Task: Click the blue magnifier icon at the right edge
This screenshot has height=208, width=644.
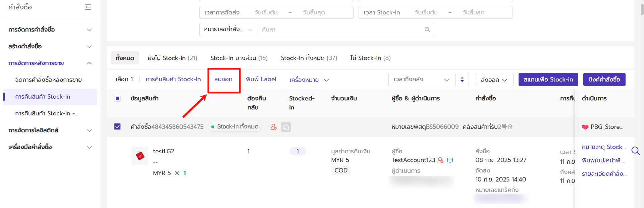Action: 635,151
